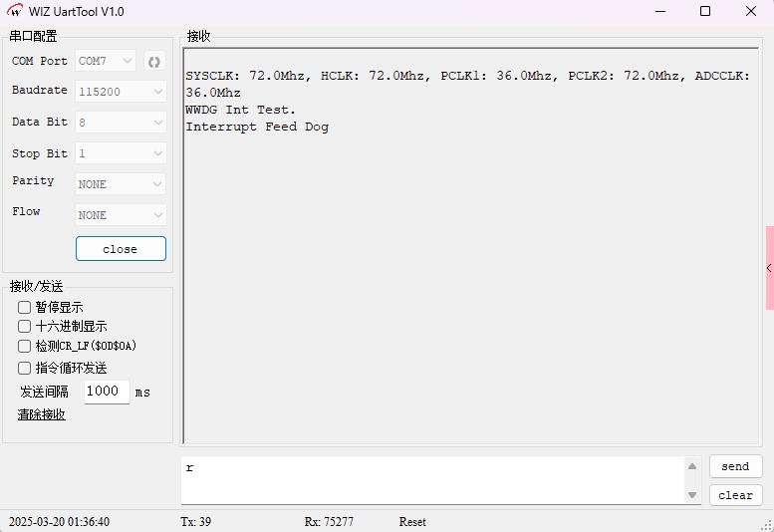Expand the pink side panel arrow

pyautogui.click(x=769, y=268)
